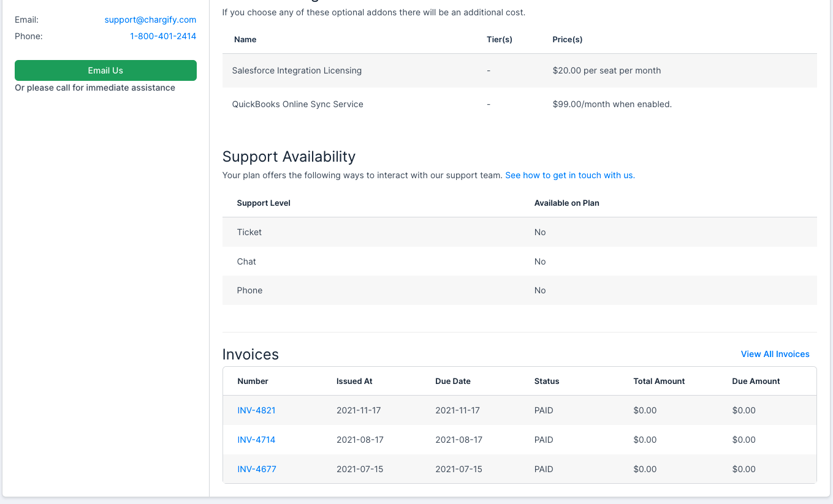Image resolution: width=833 pixels, height=504 pixels.
Task: Click the Price(s) column header in addons table
Action: pos(567,39)
